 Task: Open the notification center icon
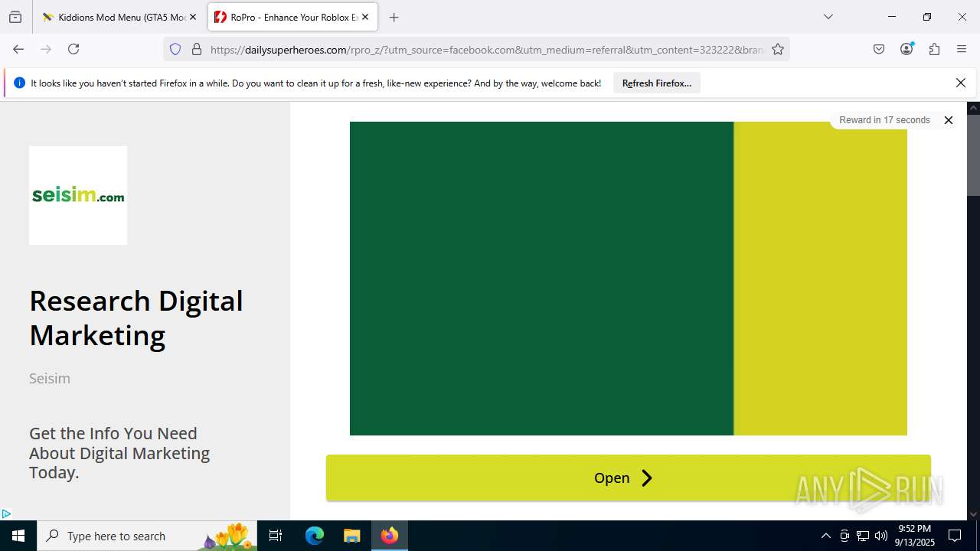(x=955, y=536)
